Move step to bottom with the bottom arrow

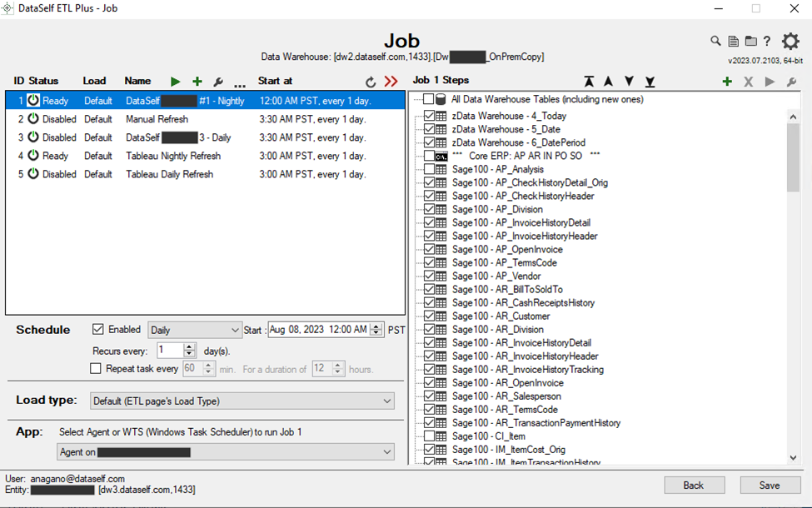pos(650,82)
